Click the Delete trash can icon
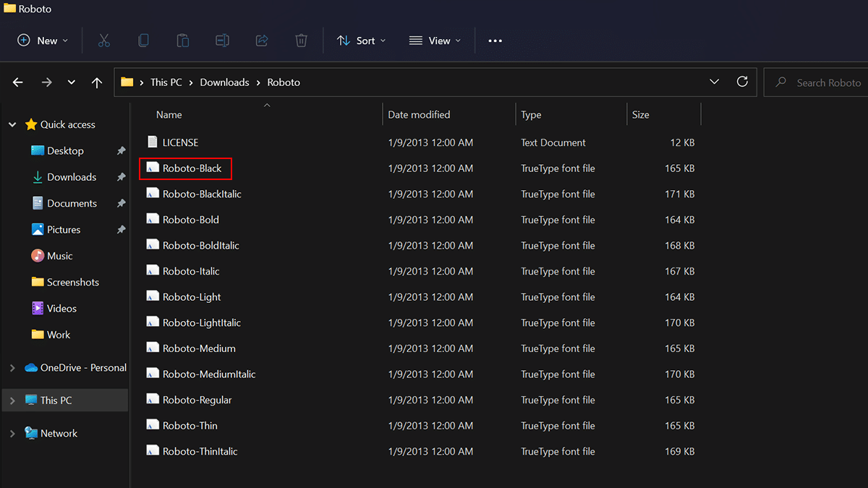 click(x=302, y=40)
